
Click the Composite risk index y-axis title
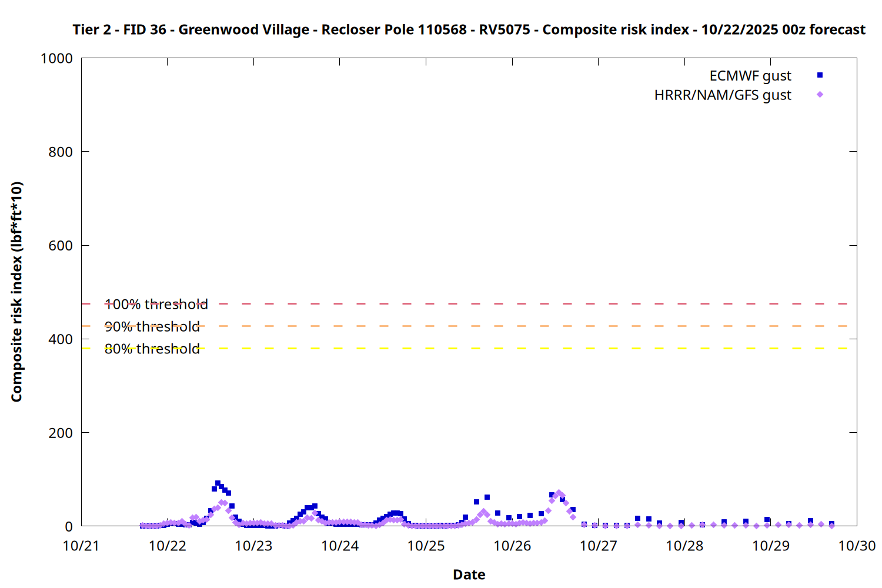[16, 292]
